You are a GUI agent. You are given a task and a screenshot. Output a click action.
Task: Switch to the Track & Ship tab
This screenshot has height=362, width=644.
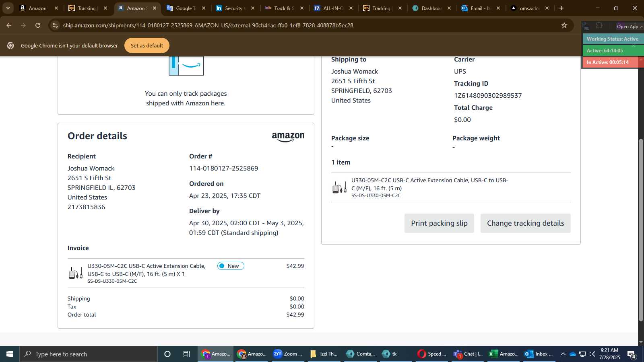284,8
